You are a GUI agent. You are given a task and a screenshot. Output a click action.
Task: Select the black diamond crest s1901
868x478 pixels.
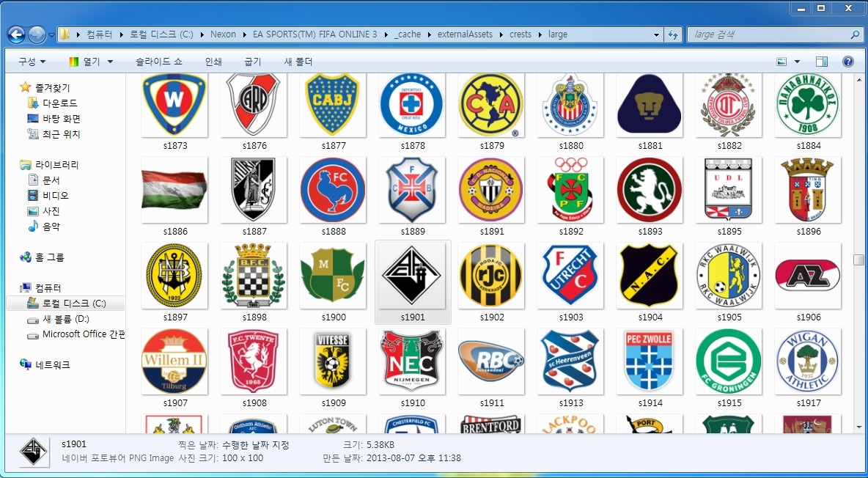click(413, 282)
